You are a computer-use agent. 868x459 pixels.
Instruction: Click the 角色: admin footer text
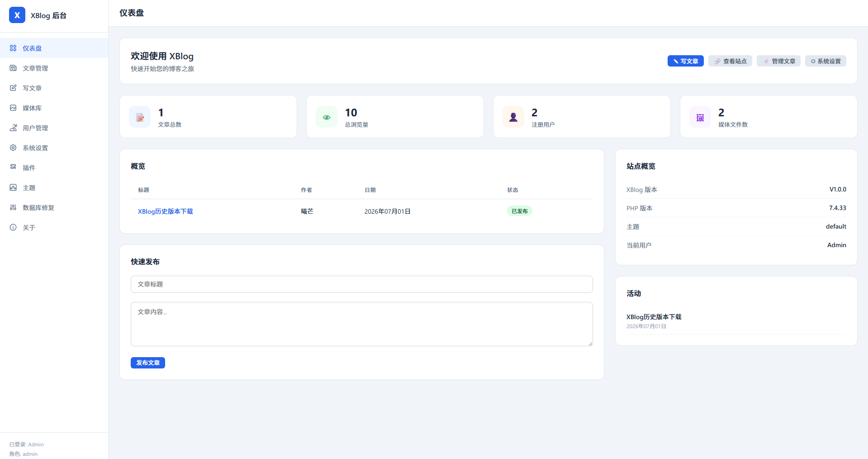point(24,454)
